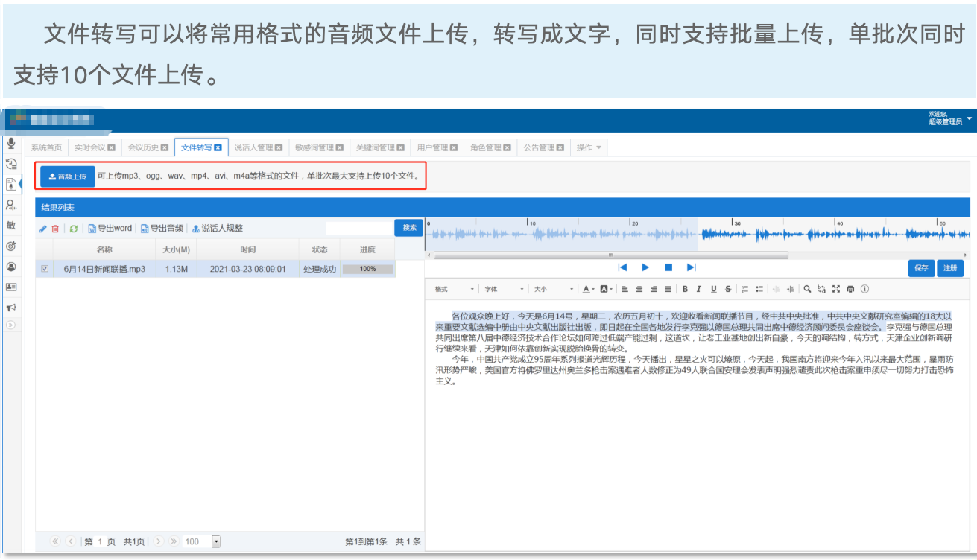This screenshot has height=560, width=977.
Task: Click the magnifier find icon in editor toolbar
Action: [x=807, y=289]
